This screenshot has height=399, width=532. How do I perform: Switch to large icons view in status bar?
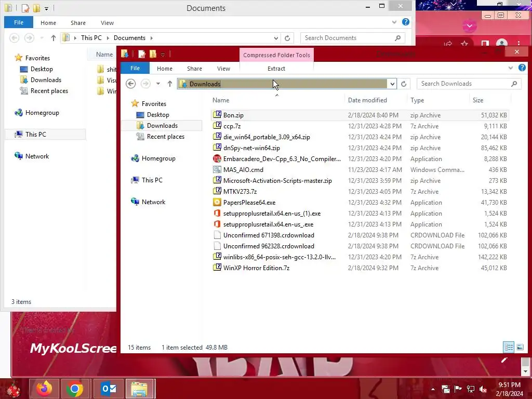pyautogui.click(x=520, y=347)
